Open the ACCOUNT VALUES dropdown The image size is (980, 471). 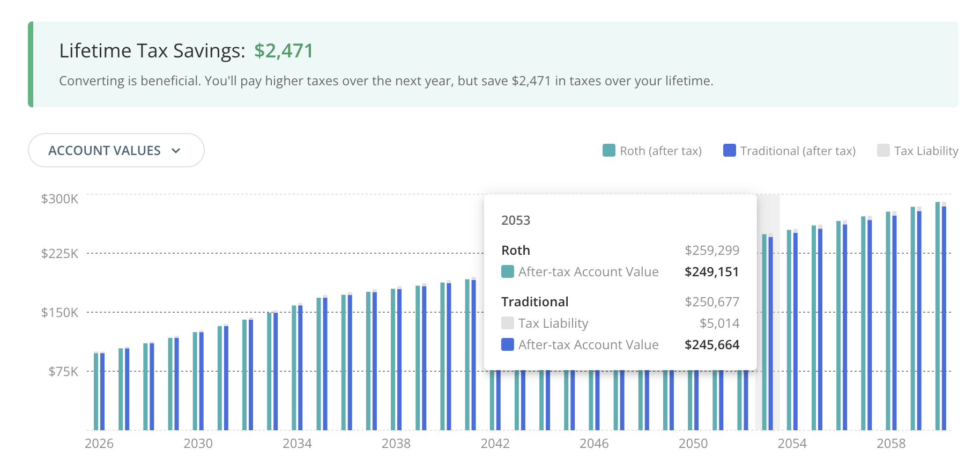(x=116, y=150)
